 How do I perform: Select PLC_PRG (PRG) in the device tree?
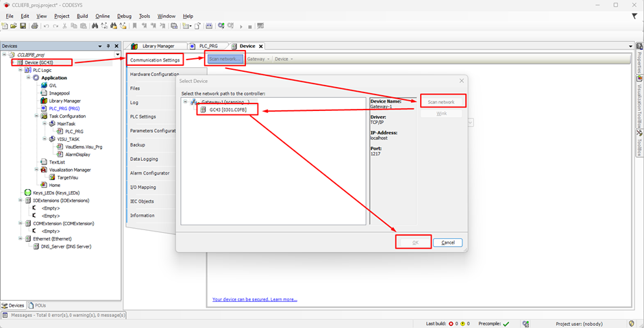tap(60, 108)
